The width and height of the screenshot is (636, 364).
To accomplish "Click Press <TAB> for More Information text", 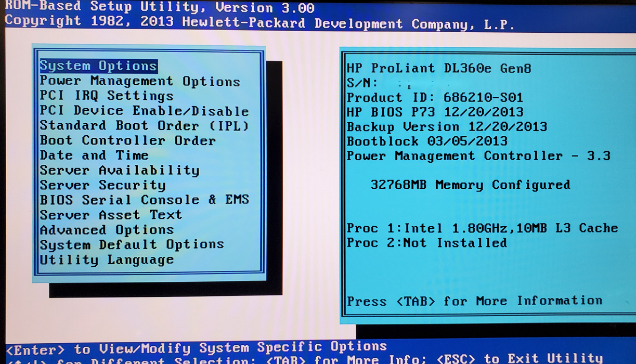I will click(x=474, y=301).
